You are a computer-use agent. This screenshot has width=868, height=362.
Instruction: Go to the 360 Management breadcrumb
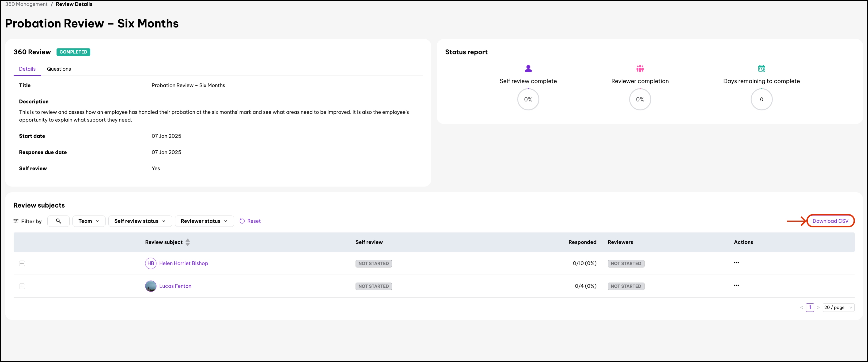click(26, 4)
